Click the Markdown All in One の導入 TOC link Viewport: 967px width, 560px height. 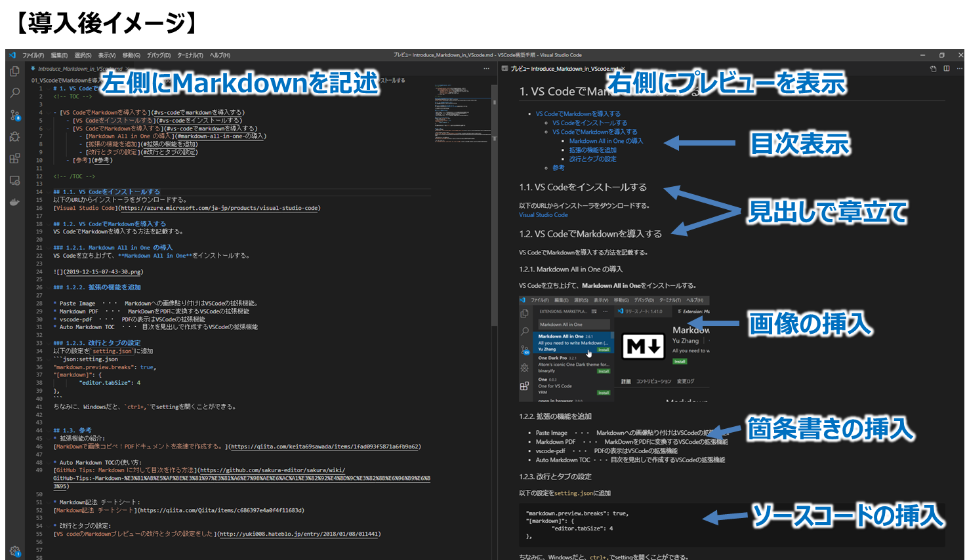point(606,140)
